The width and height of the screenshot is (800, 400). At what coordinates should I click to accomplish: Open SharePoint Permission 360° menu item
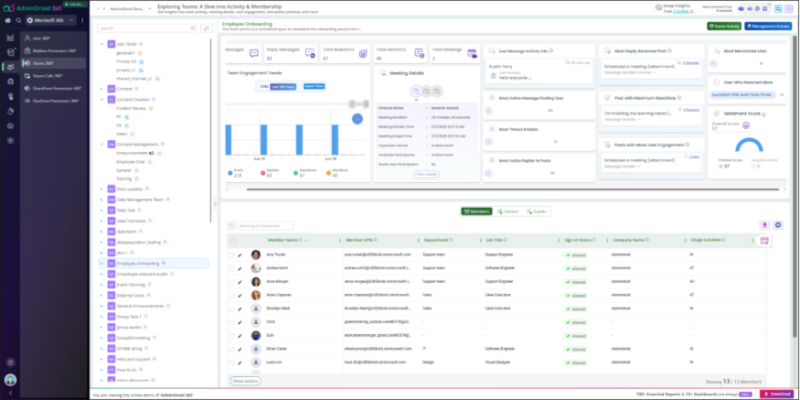[54, 88]
